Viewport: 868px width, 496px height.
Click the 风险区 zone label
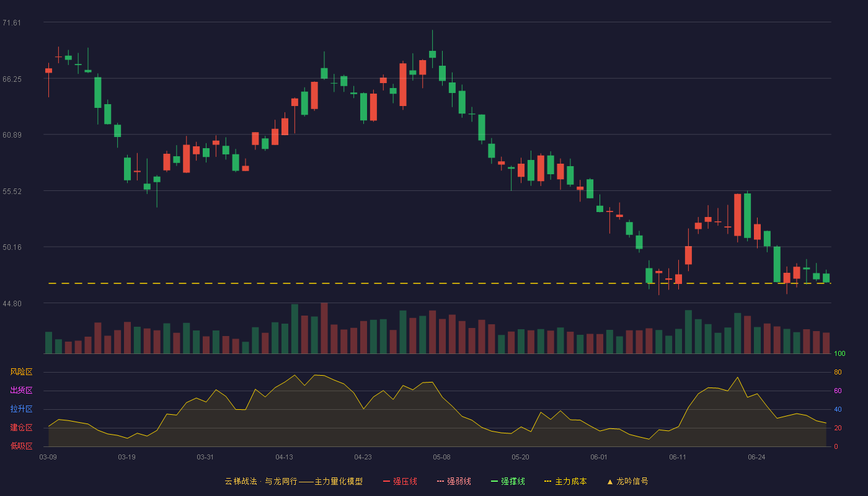22,372
